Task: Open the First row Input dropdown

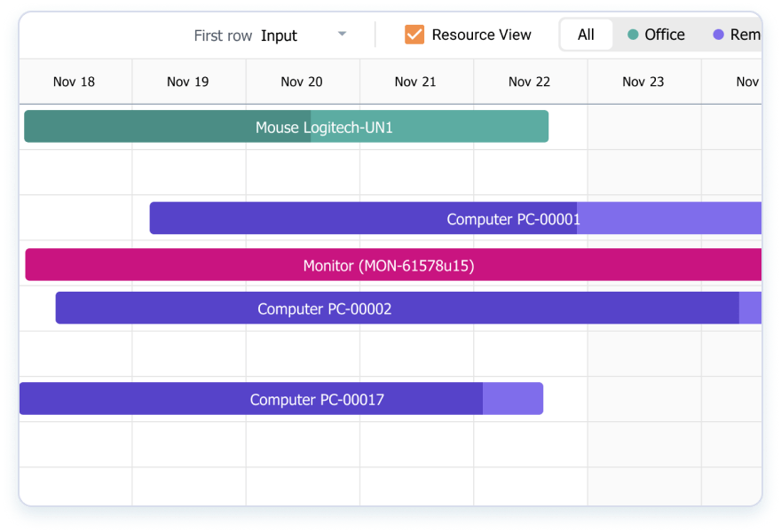Action: (304, 35)
